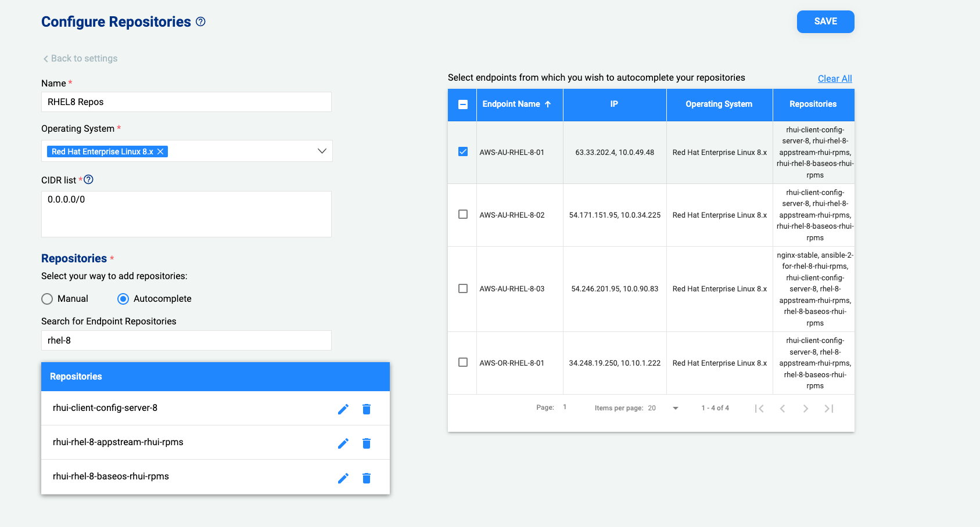Go to the next page of endpoints
Image resolution: width=980 pixels, height=527 pixels.
806,408
